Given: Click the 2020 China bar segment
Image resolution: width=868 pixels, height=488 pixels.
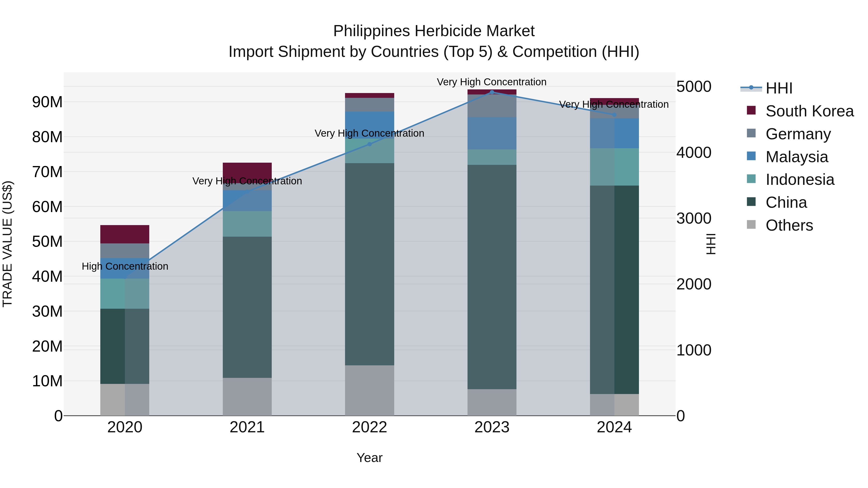Looking at the screenshot, I should [x=125, y=346].
